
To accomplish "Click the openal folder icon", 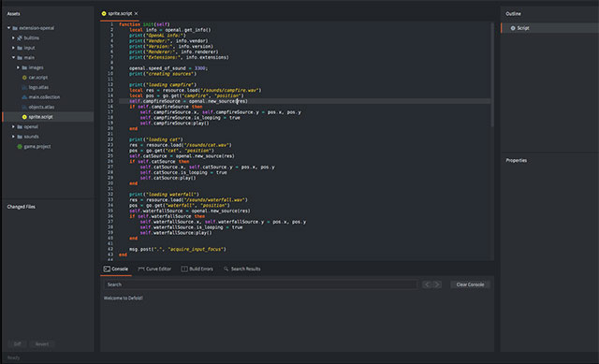I will pyautogui.click(x=20, y=127).
